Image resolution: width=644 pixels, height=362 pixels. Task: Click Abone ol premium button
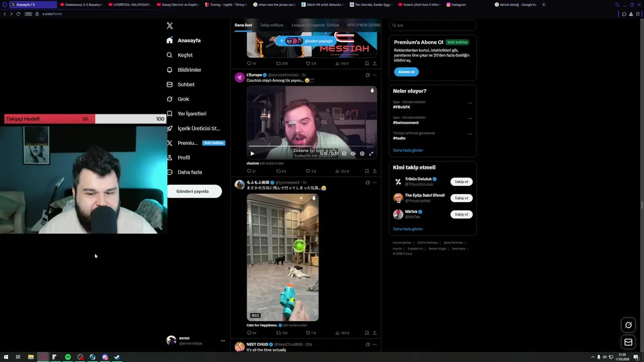point(406,72)
